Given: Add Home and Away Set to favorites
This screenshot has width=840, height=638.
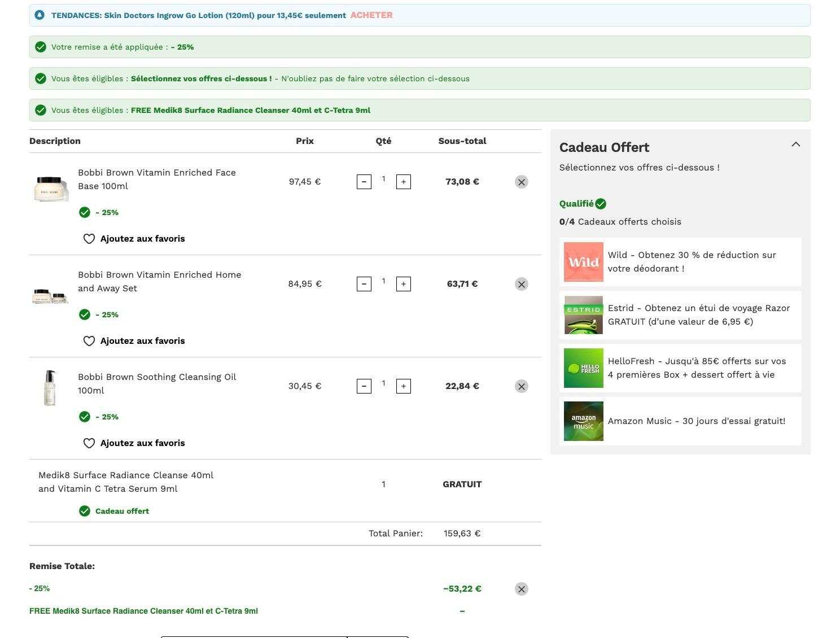Looking at the screenshot, I should click(134, 341).
